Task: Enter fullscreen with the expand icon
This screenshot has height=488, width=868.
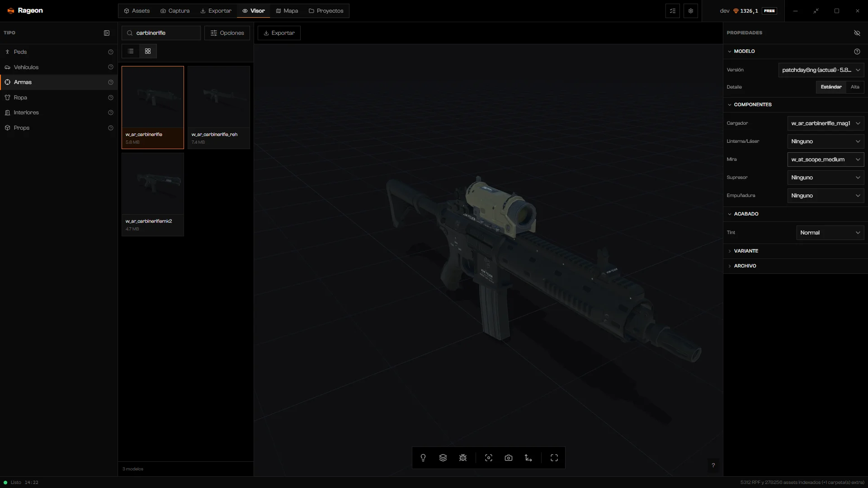Action: (554, 458)
